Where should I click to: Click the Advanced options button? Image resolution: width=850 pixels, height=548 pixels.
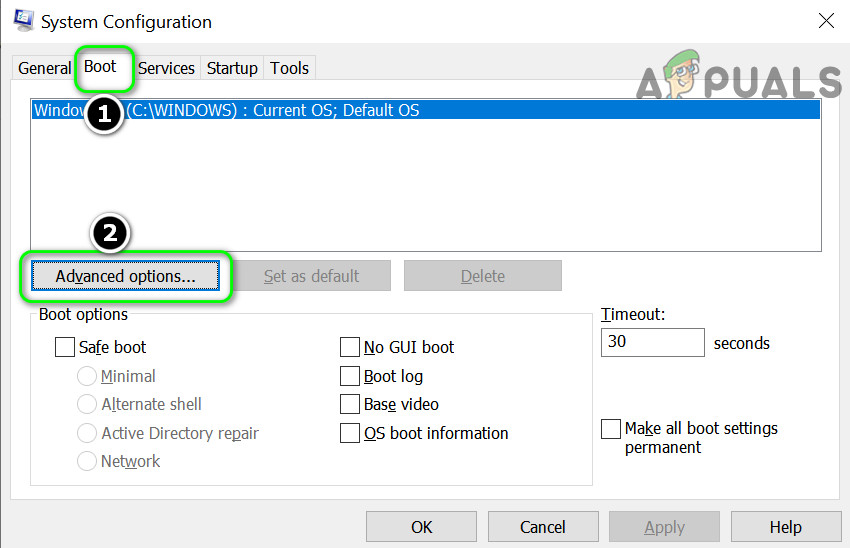click(x=125, y=276)
